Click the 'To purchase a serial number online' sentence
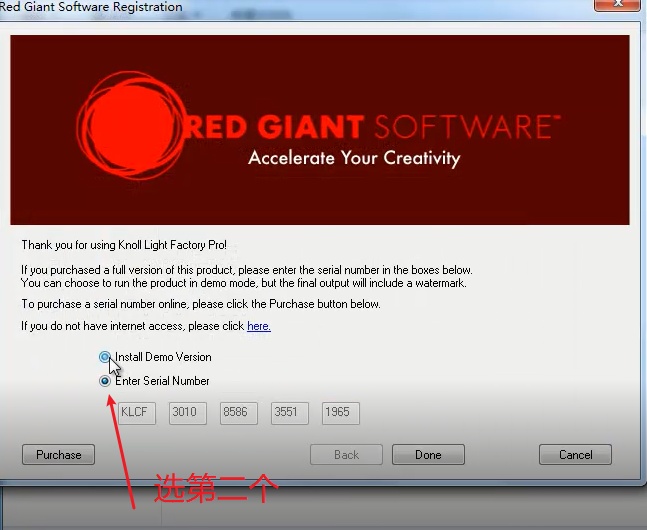This screenshot has width=647, height=530. coord(201,304)
